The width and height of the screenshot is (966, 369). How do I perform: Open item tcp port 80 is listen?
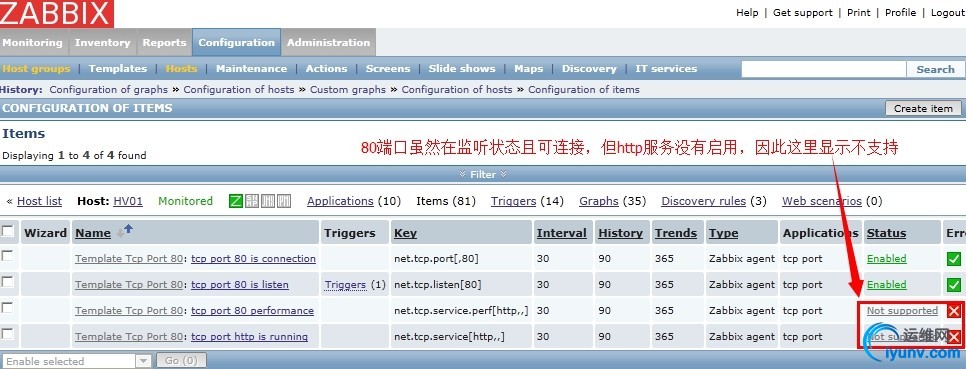(x=240, y=285)
